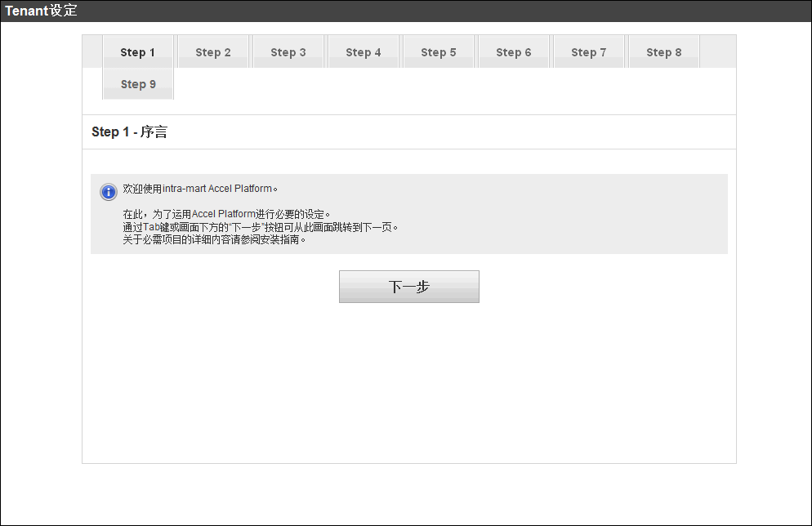This screenshot has width=812, height=526.
Task: Click the Step 1 - 序言 heading
Action: pyautogui.click(x=129, y=132)
